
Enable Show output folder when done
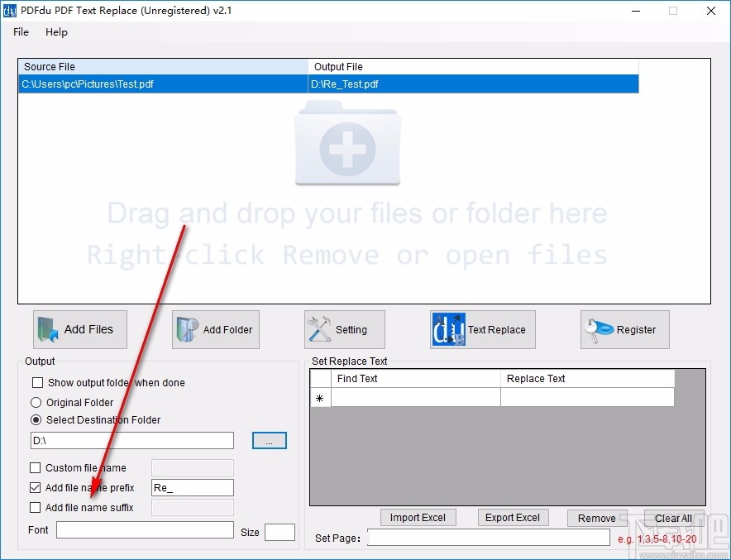click(x=36, y=383)
